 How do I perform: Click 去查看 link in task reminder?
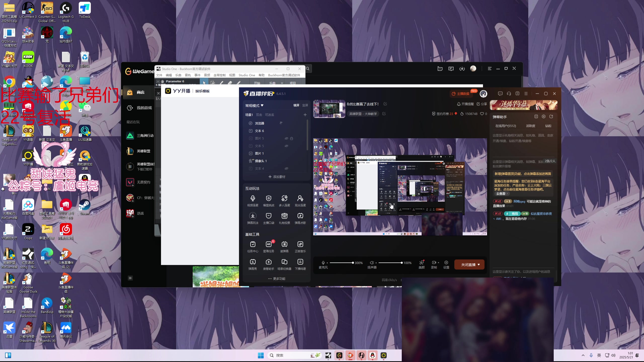pyautogui.click(x=502, y=194)
